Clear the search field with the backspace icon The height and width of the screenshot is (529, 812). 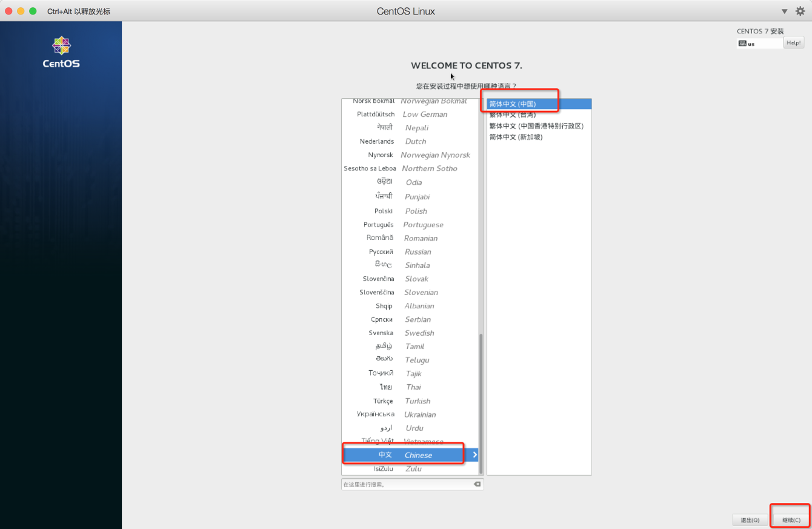tap(477, 484)
